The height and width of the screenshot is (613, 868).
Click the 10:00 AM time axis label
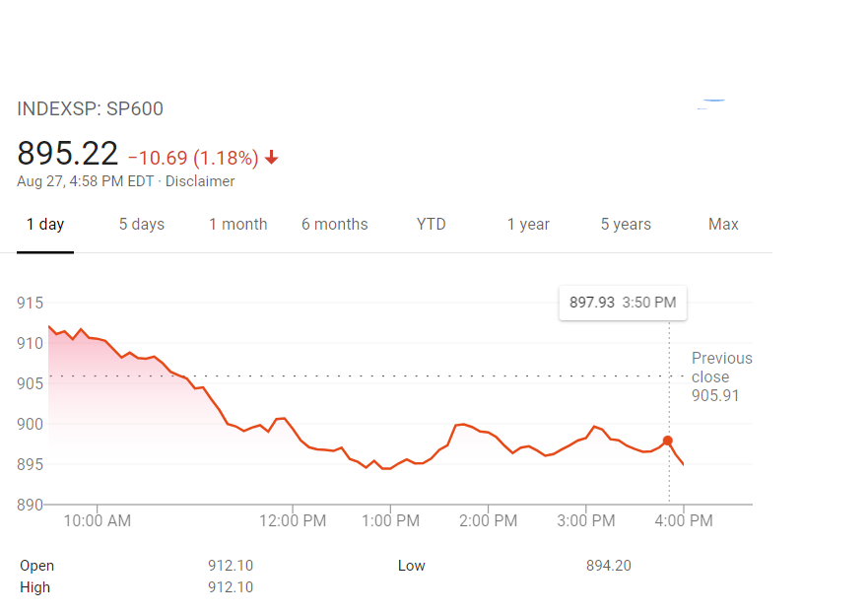[98, 521]
